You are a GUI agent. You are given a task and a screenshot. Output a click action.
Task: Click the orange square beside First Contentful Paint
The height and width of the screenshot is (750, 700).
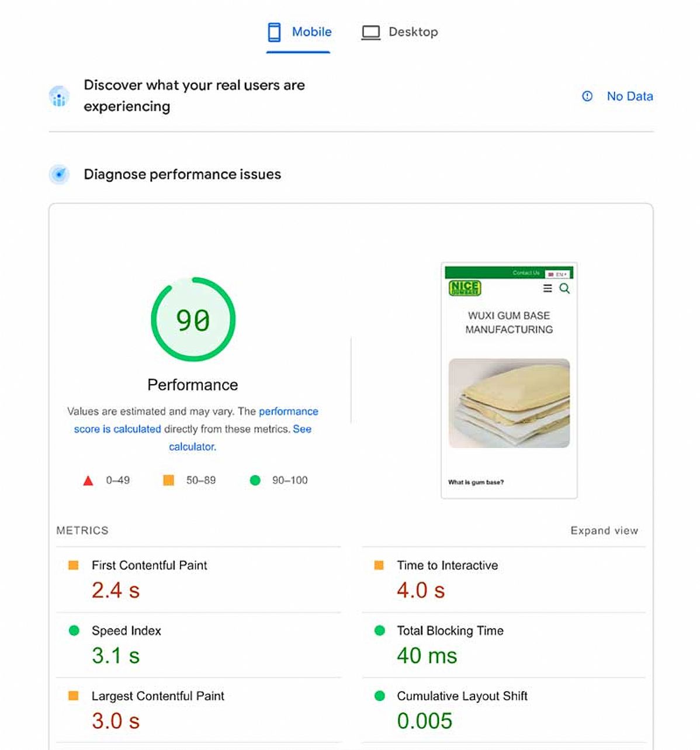pos(74,565)
